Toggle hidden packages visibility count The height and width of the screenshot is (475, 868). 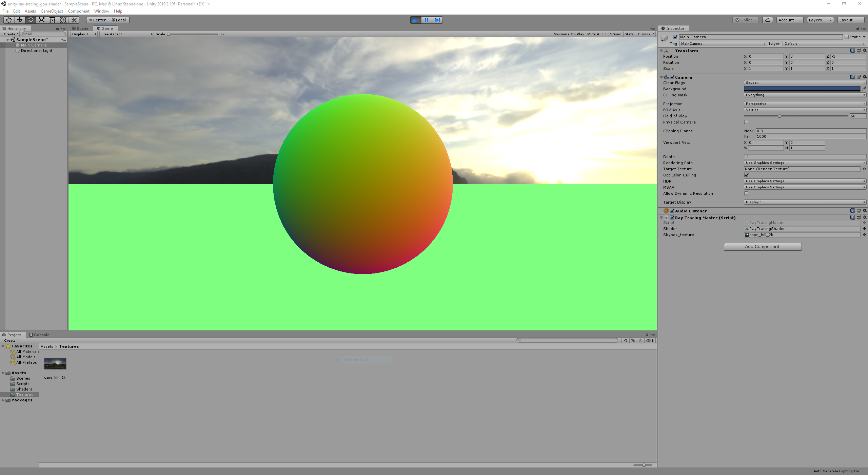(650, 340)
